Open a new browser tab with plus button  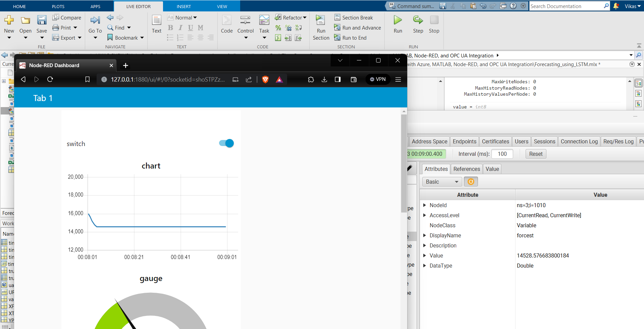point(125,65)
